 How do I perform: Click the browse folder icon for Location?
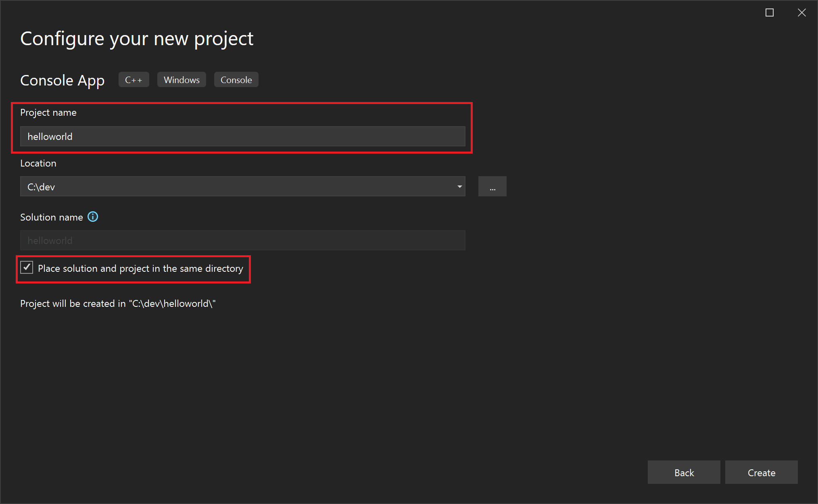click(492, 186)
